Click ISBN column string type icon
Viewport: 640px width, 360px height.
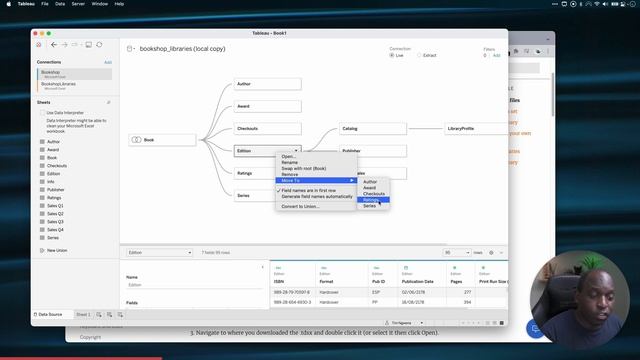278,268
